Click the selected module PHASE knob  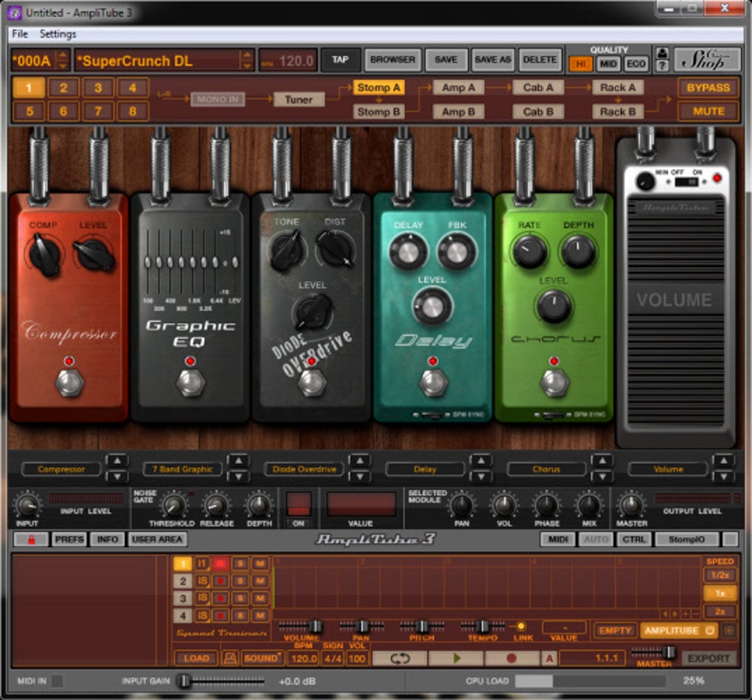546,505
